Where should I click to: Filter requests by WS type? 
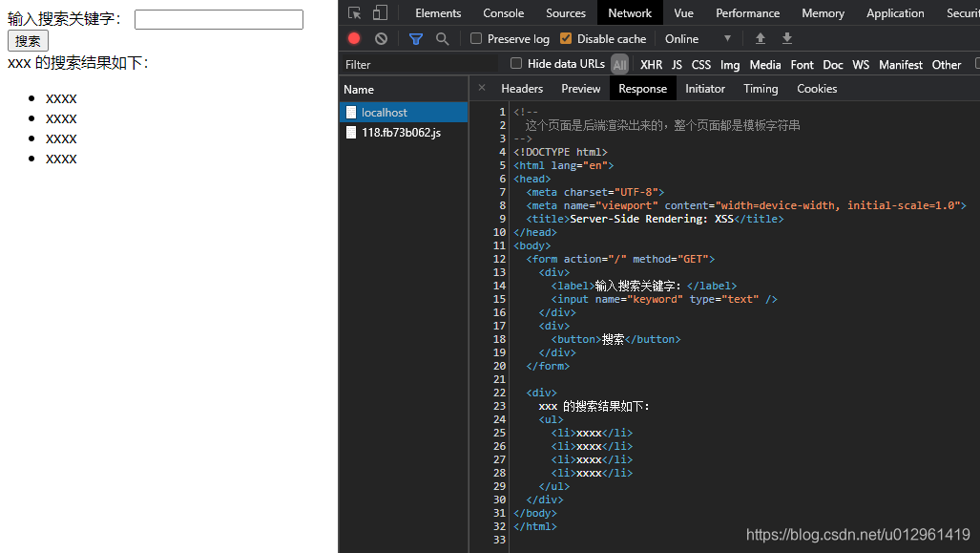point(861,64)
